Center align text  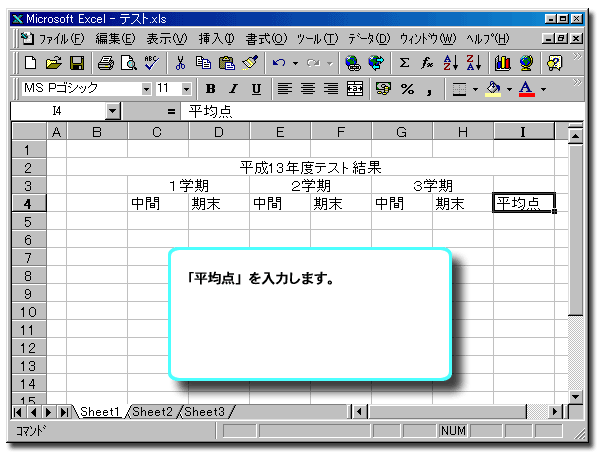tap(308, 89)
